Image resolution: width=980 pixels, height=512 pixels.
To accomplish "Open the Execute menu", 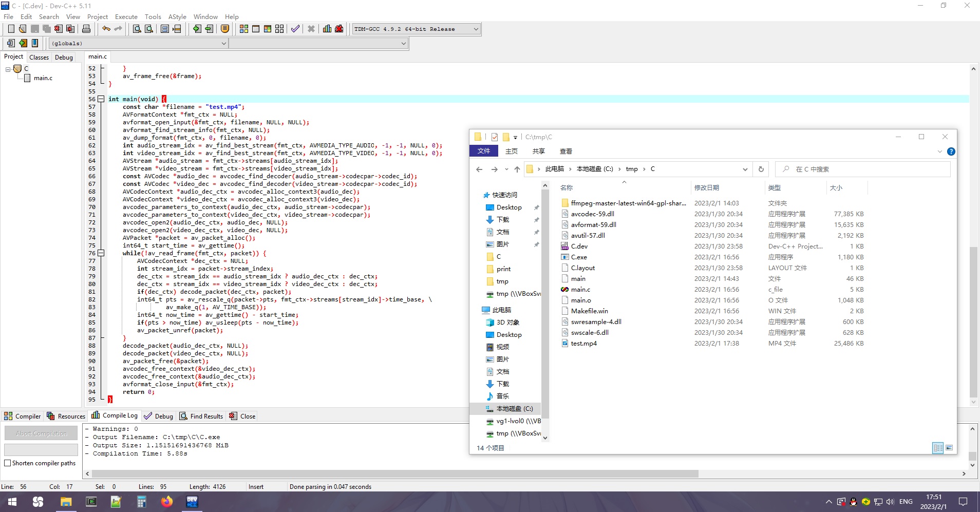I will (x=126, y=16).
